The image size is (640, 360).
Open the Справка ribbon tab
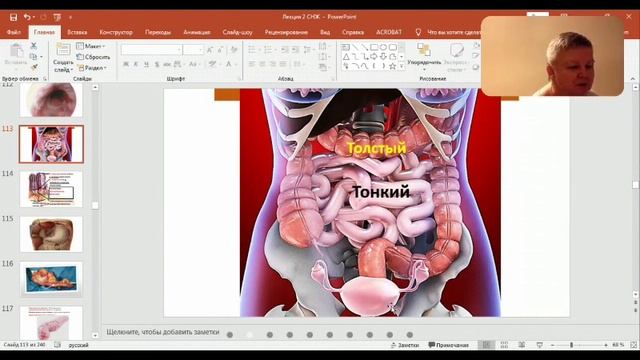point(353,32)
